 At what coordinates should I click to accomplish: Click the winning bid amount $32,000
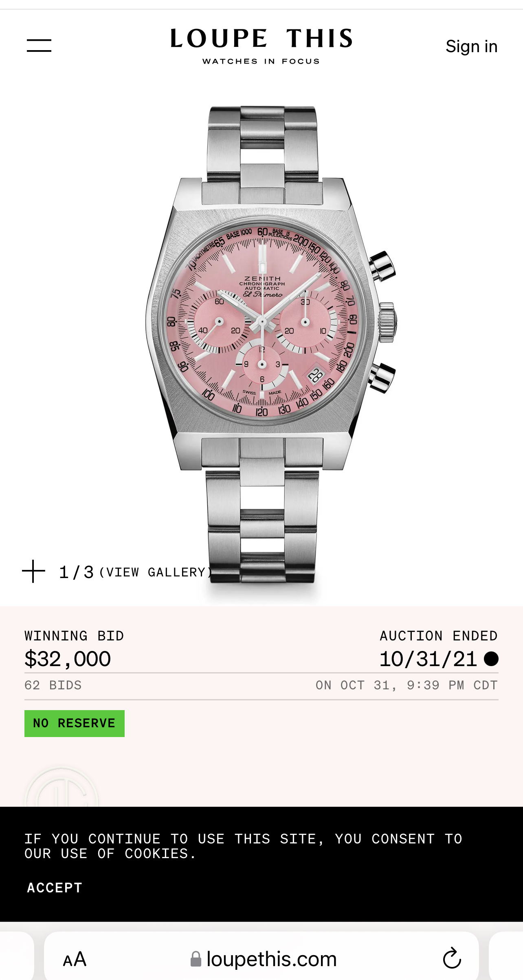tap(68, 659)
